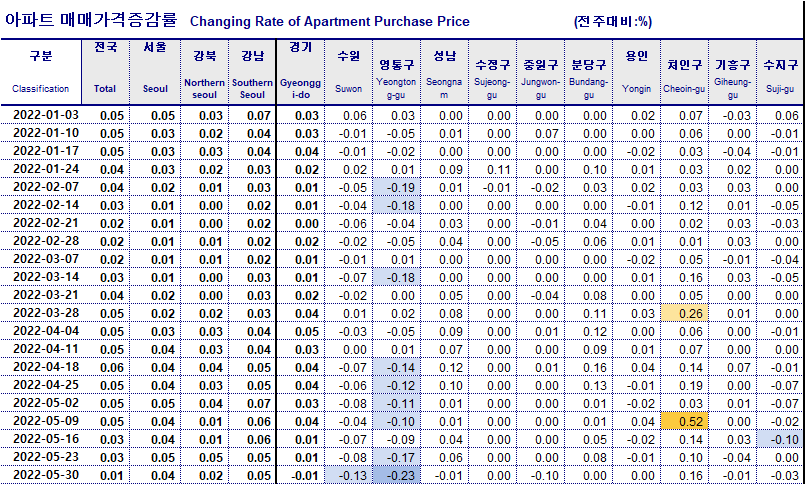The image size is (805, 484).
Task: Select the 2022-05-02 date cell
Action: pos(41,403)
